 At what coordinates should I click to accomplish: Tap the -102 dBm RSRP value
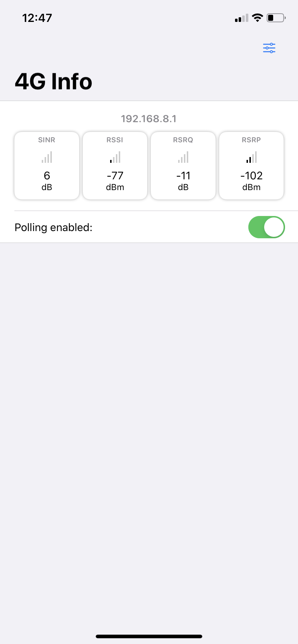[252, 176]
